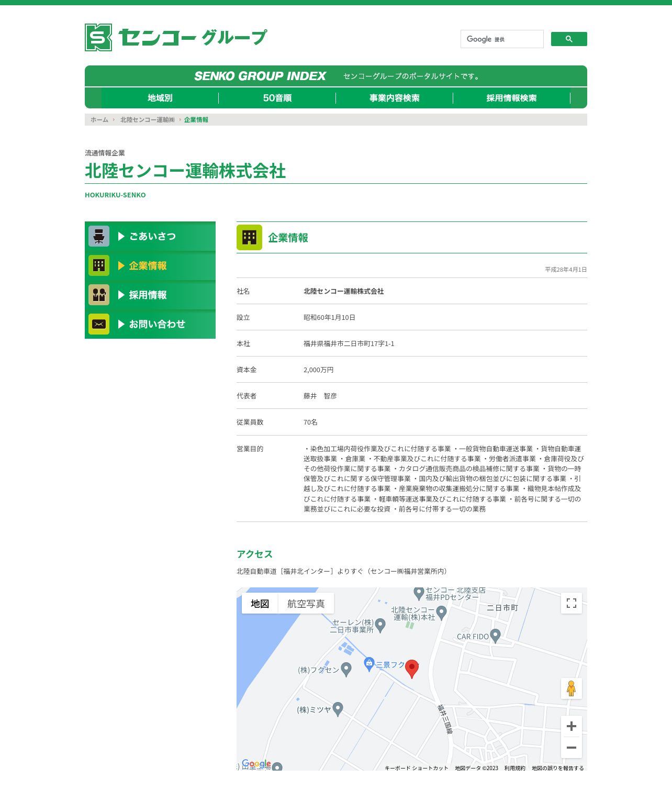
Task: Click the (株)フクセン map pin
Action: (346, 669)
